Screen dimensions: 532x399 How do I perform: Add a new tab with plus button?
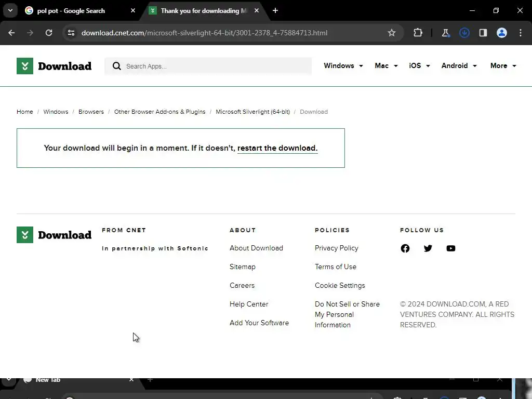(275, 10)
